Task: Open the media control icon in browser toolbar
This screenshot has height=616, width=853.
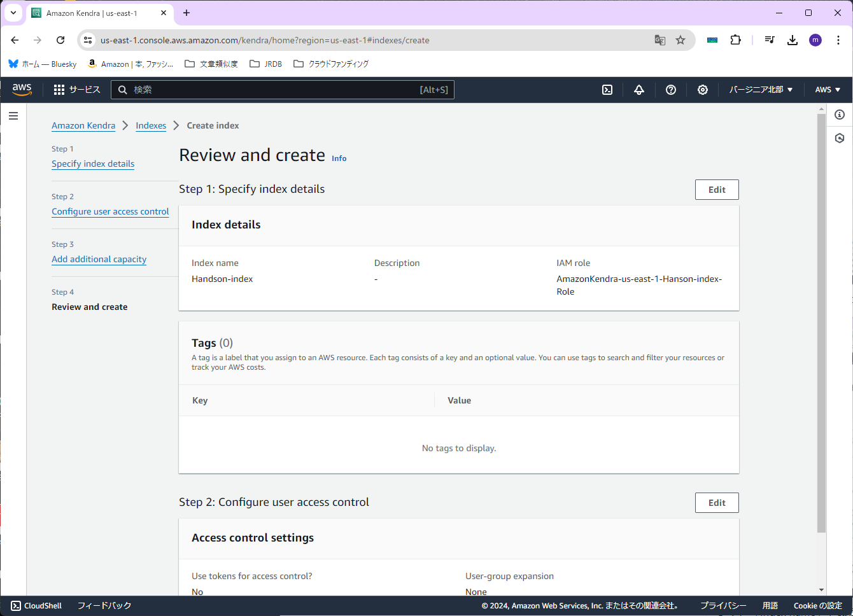Action: click(770, 40)
